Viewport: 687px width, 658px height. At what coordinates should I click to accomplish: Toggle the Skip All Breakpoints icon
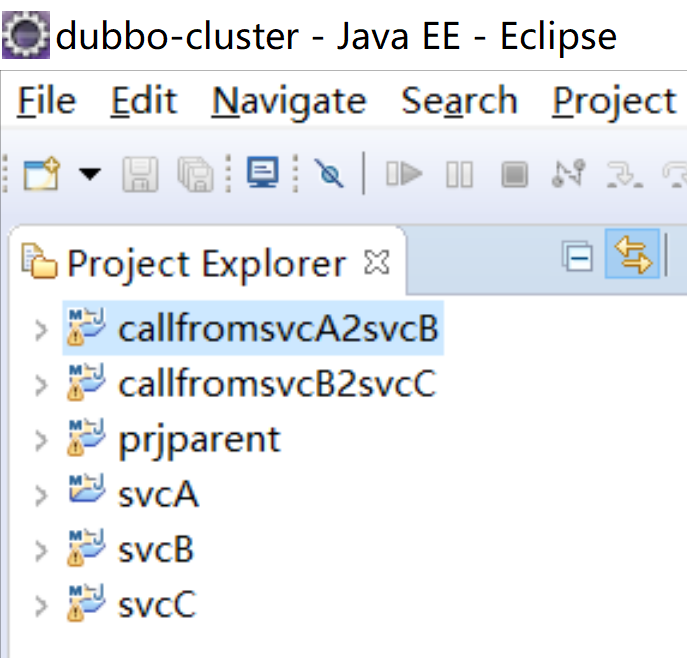(329, 175)
